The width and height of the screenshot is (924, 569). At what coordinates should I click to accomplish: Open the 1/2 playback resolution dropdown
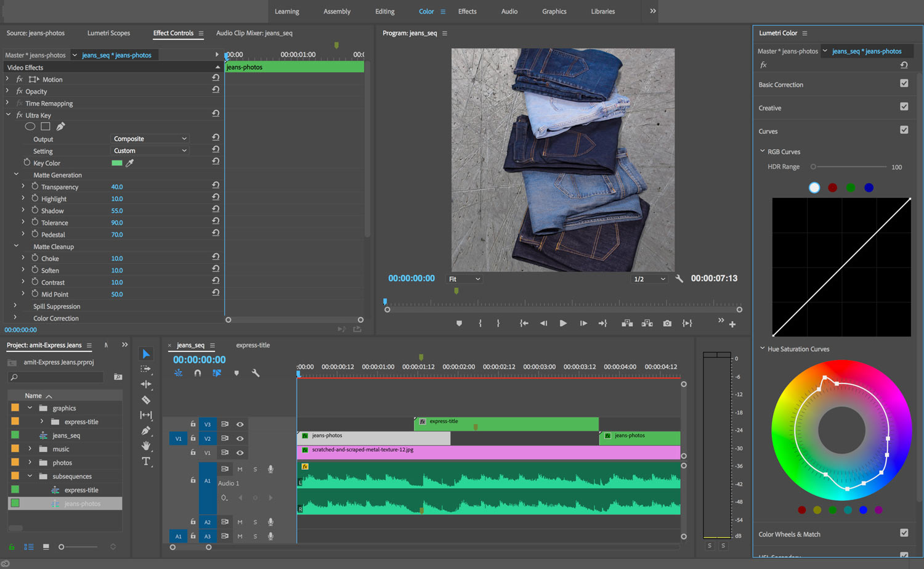(x=649, y=279)
